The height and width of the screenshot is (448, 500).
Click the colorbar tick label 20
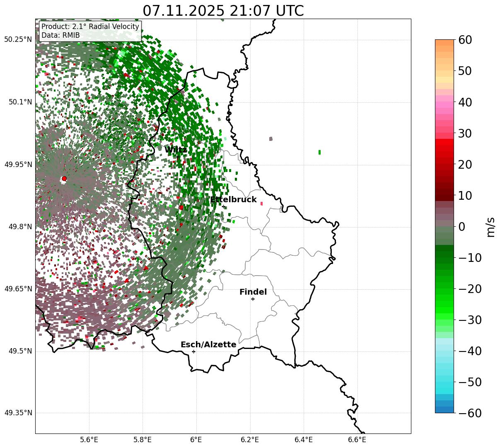(x=466, y=165)
